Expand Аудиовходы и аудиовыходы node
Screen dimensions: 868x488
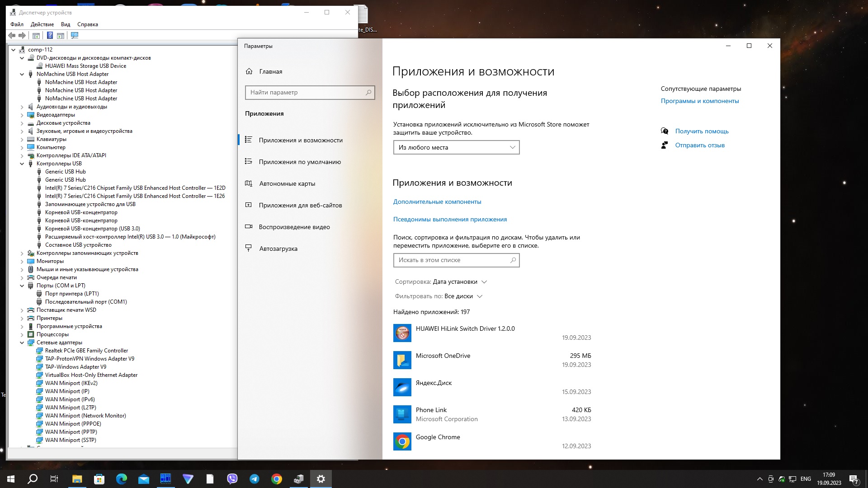tap(22, 107)
